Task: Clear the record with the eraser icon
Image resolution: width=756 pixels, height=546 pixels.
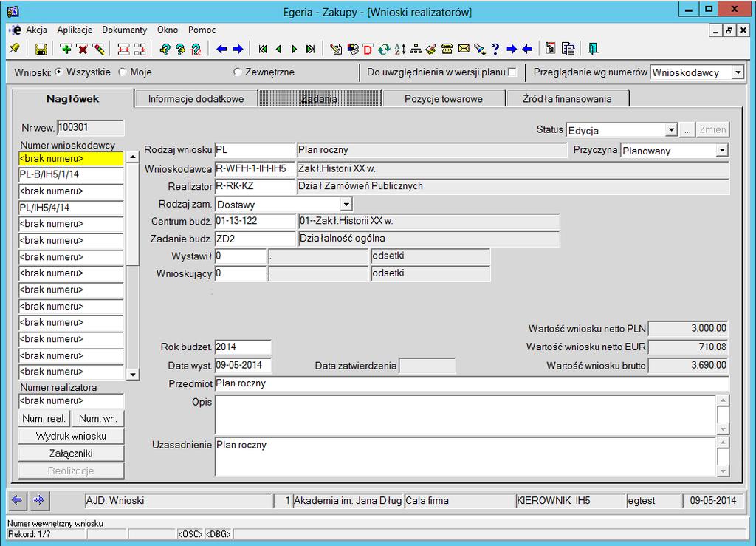Action: click(98, 49)
